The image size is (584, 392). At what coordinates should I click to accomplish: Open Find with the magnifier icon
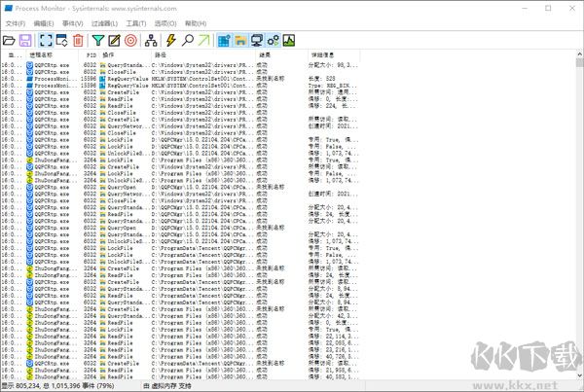click(187, 40)
